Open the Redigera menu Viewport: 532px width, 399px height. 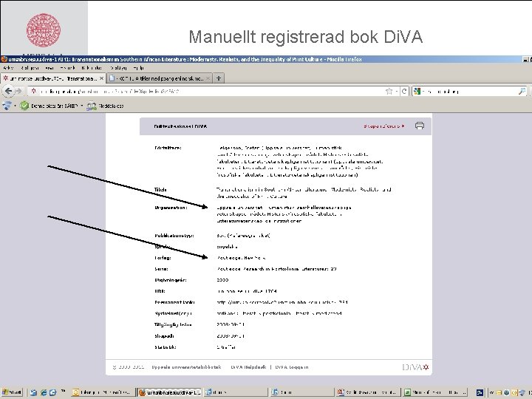[29, 68]
